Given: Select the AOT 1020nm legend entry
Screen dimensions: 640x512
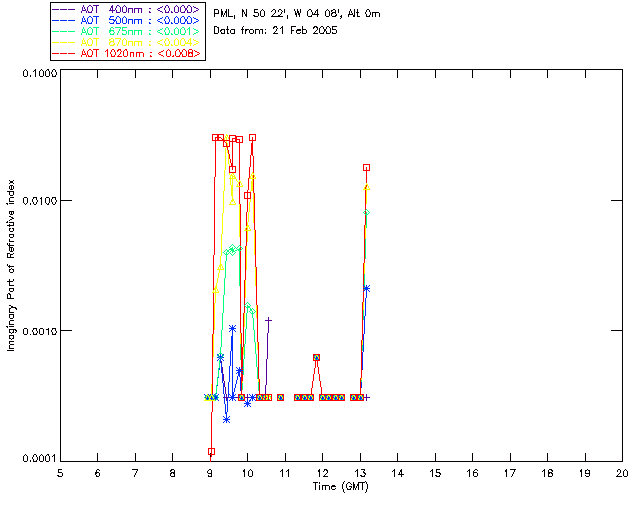Looking at the screenshot, I should tap(128, 53).
